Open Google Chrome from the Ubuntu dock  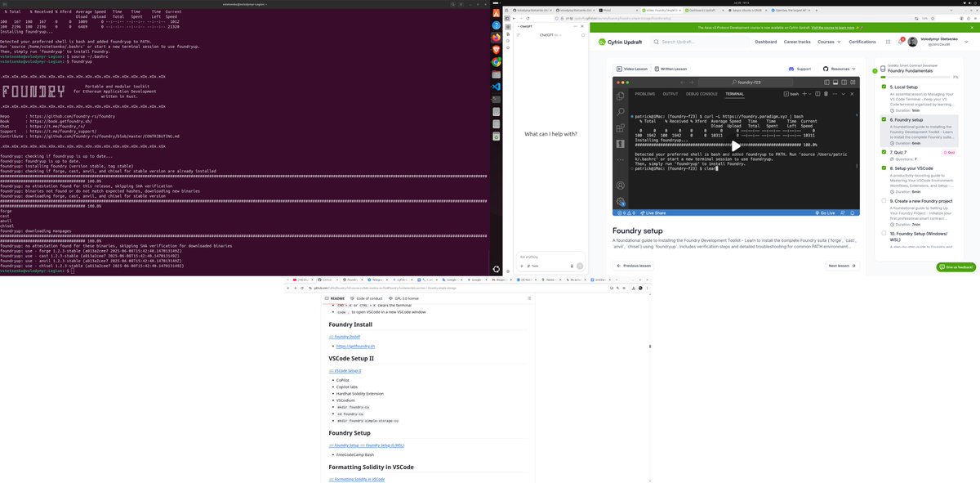pos(497,62)
